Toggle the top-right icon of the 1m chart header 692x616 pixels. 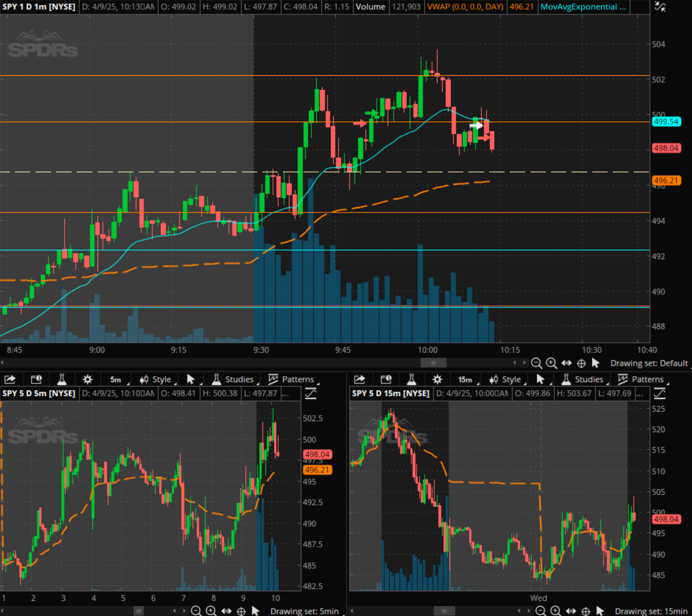[x=660, y=7]
